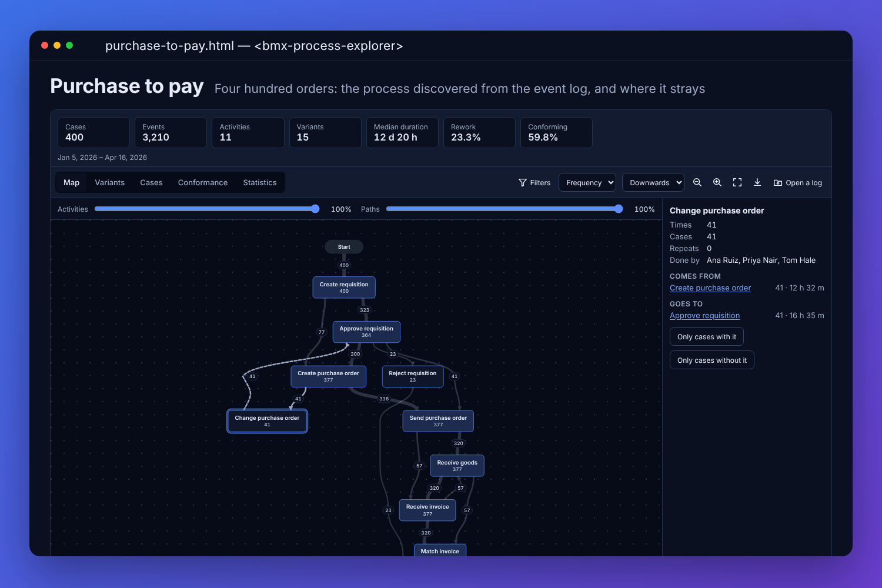The image size is (882, 588).
Task: Click the Cases 400 stat card
Action: [x=93, y=132]
